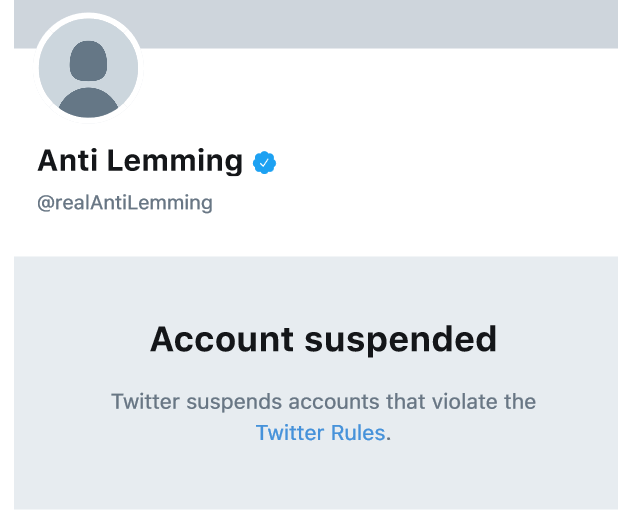Click the word Account in the heading
This screenshot has height=510, width=618.
click(222, 339)
